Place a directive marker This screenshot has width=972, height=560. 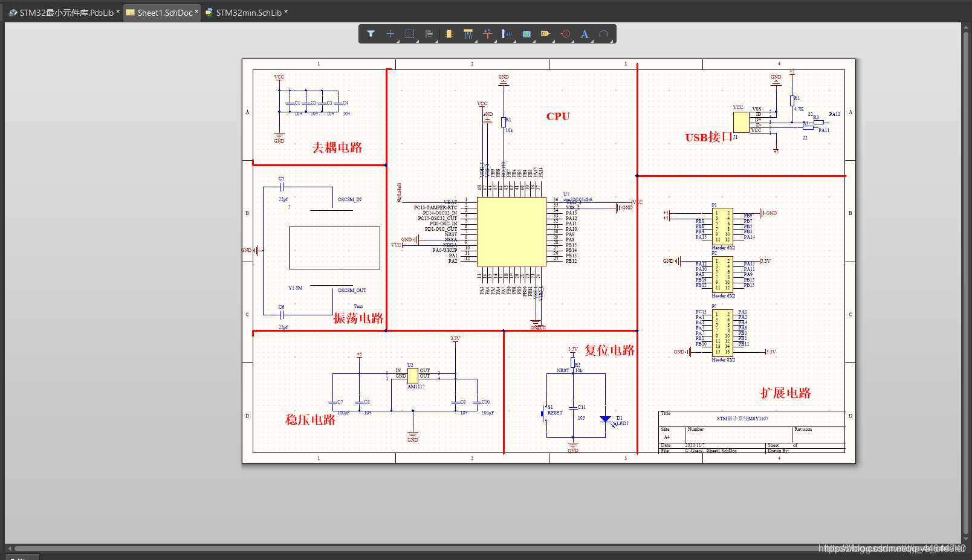[565, 34]
